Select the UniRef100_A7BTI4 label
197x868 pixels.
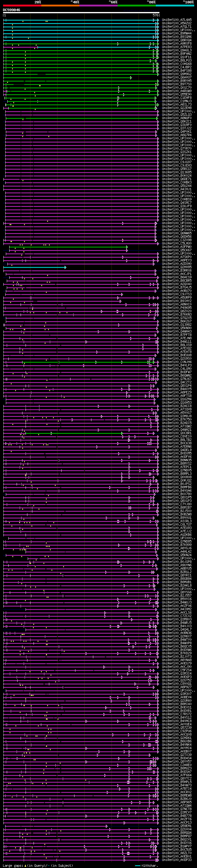(176, 789)
